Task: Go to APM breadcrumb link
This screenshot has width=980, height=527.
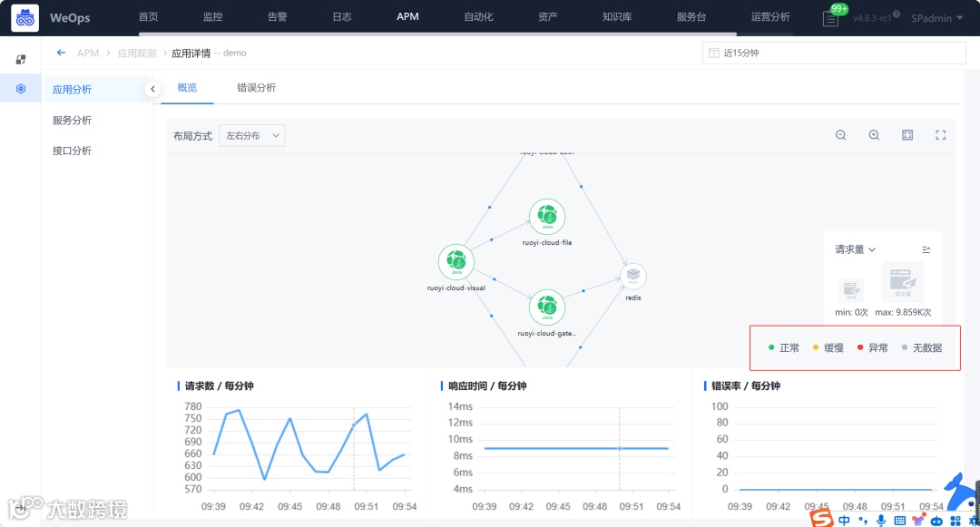Action: pyautogui.click(x=88, y=54)
